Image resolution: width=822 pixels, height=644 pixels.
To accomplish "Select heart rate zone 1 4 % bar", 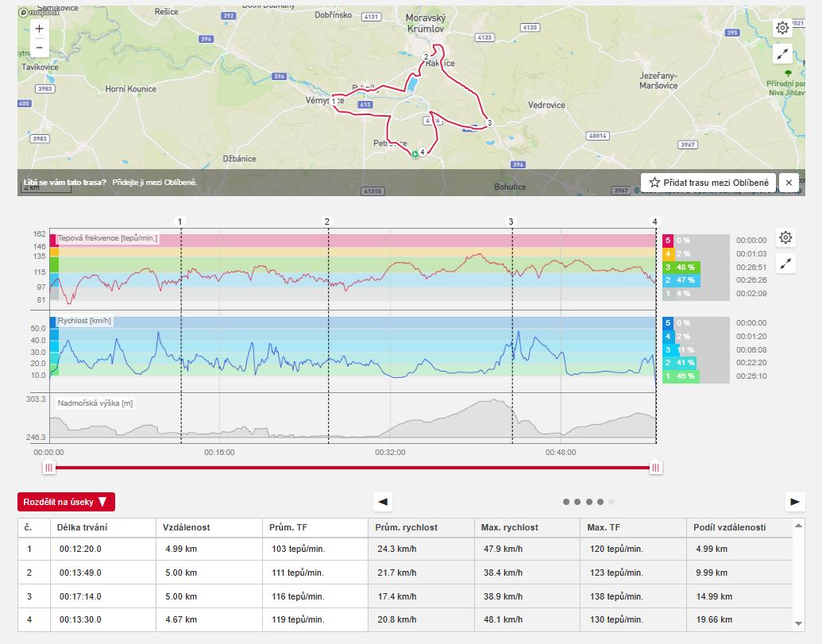I will point(670,294).
